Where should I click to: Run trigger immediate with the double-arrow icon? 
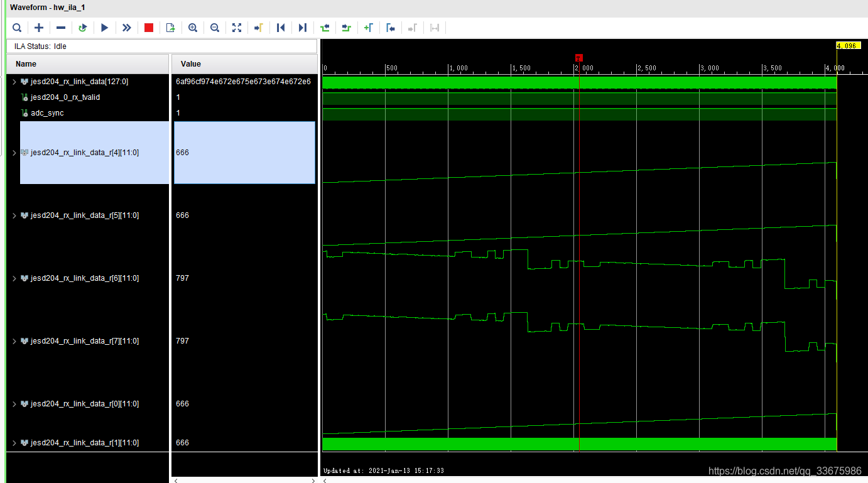127,28
